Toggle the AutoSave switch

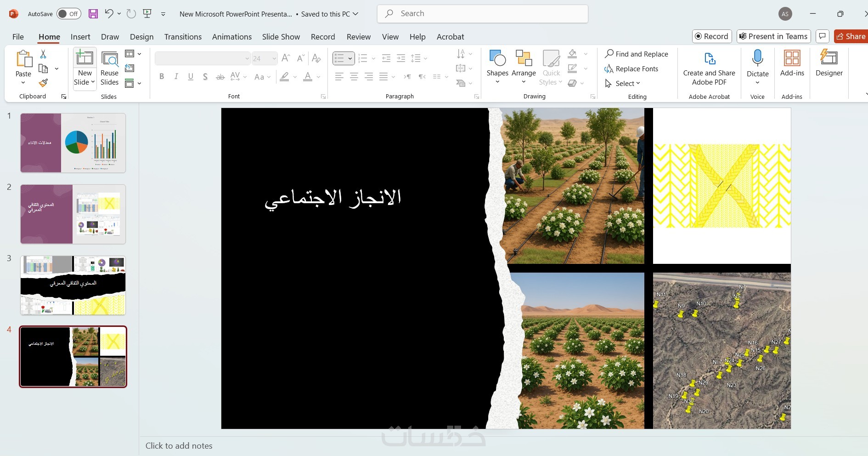pos(69,14)
